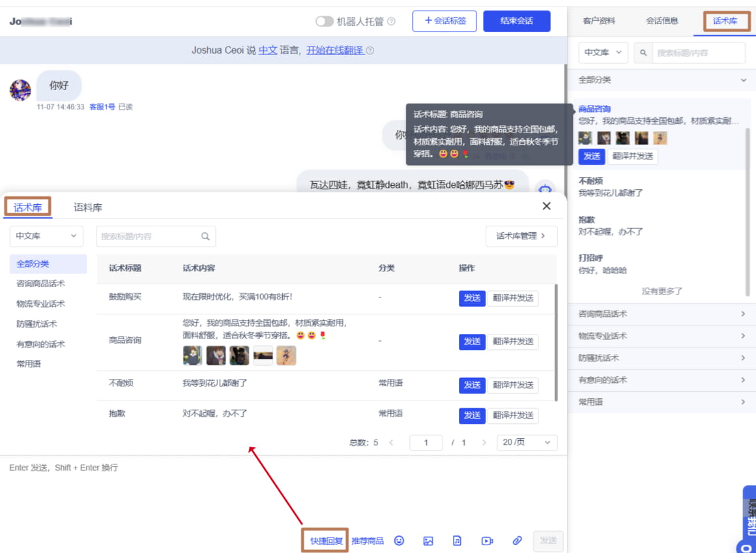This screenshot has height=553, width=756.
Task: Expand 有意向的话术 in right sidebar
Action: 662,380
